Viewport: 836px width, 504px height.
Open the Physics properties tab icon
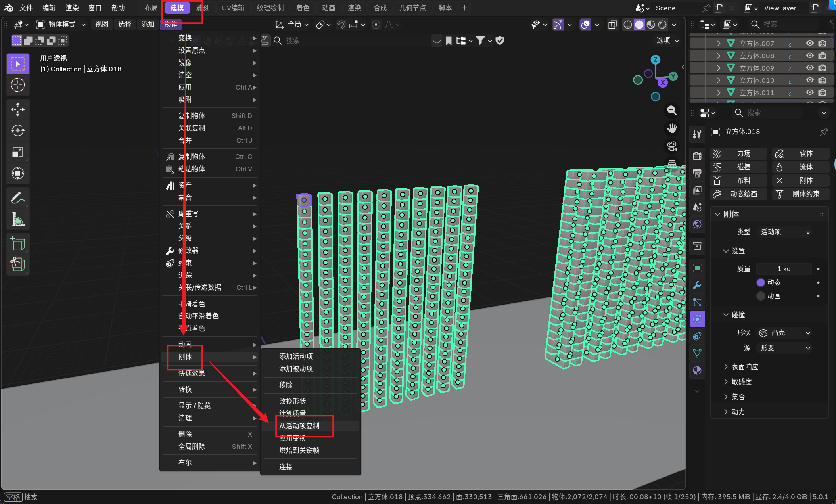tap(697, 319)
